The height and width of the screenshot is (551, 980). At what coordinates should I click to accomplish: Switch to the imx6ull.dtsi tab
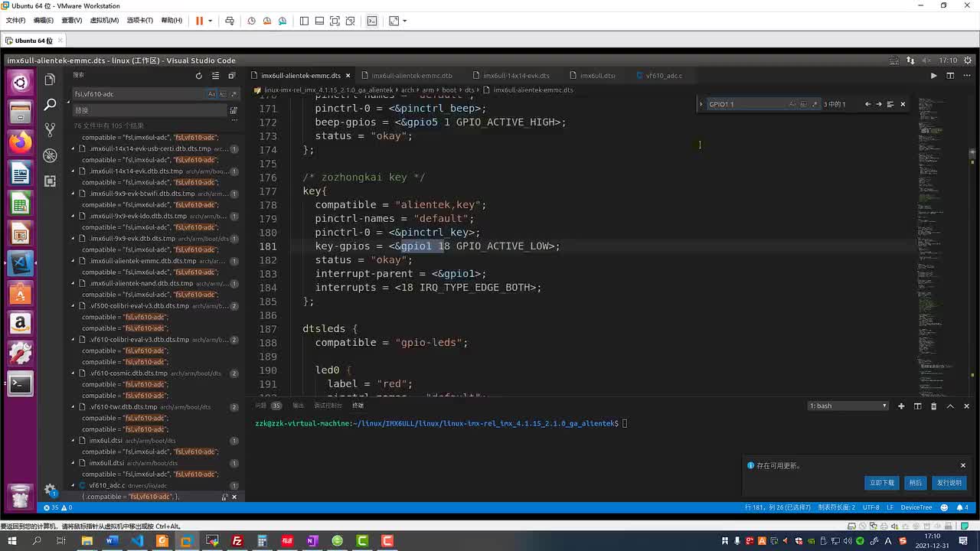click(x=597, y=76)
